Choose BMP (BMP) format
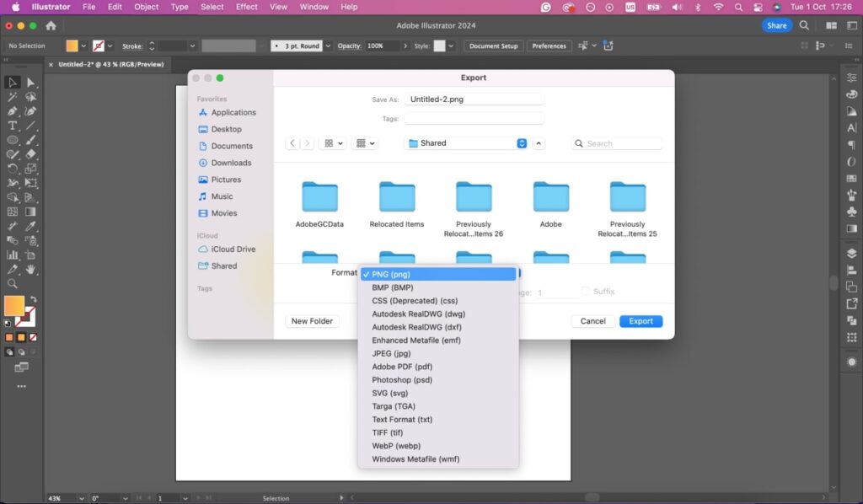863x504 pixels. (438, 287)
